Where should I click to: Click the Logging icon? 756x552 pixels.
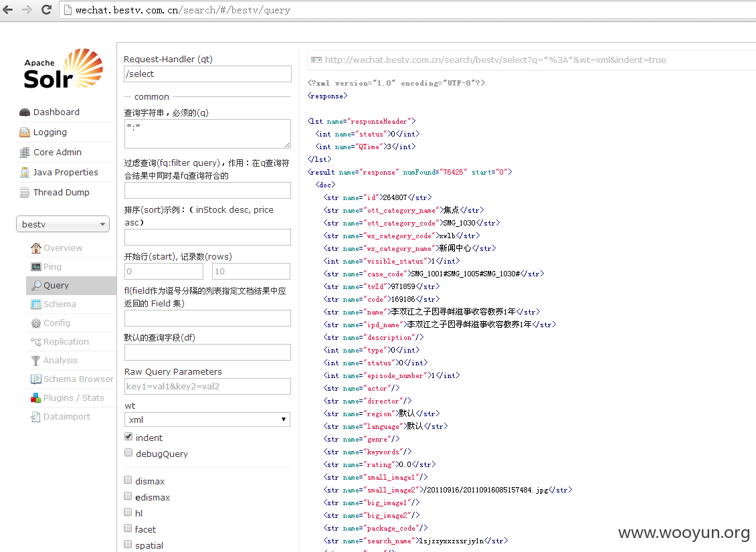coord(25,132)
